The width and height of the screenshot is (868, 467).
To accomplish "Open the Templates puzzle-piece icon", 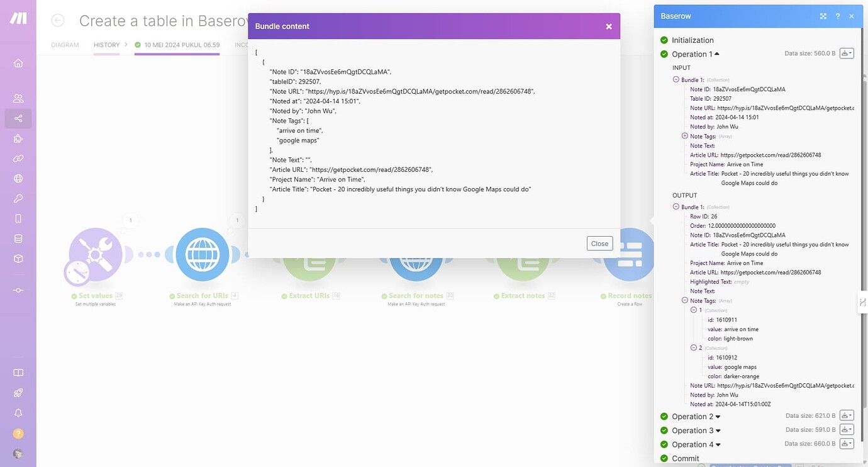I will (x=18, y=138).
